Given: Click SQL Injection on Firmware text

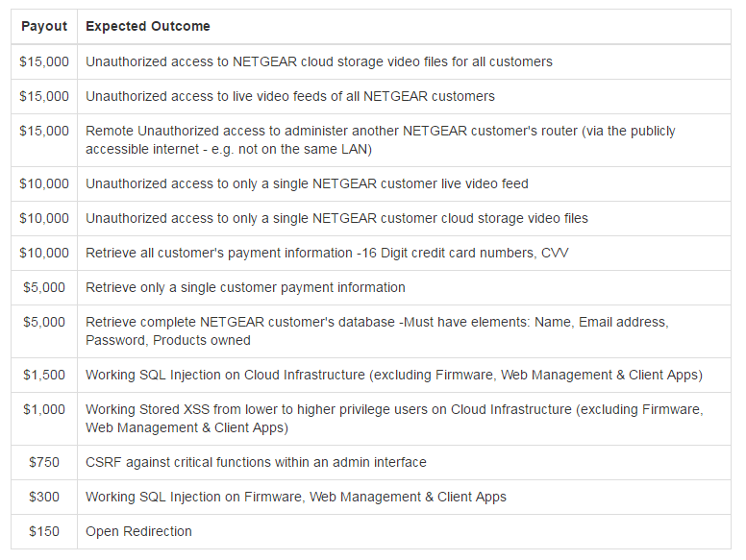Looking at the screenshot, I should (296, 497).
